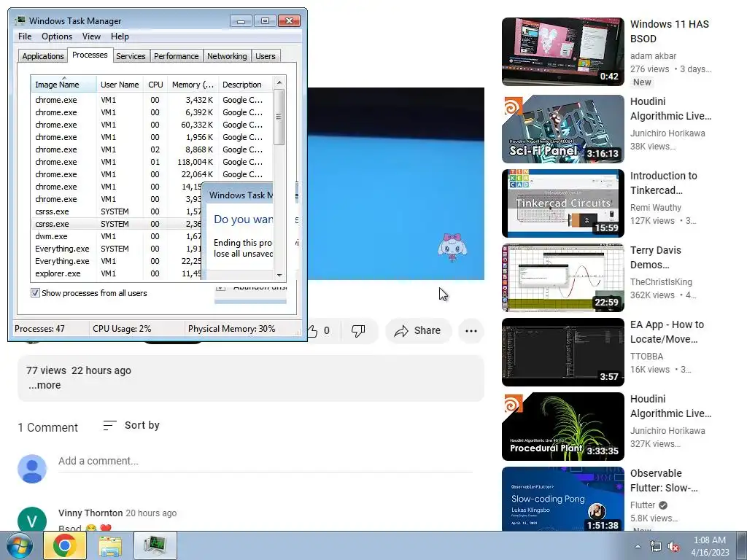Image resolution: width=747 pixels, height=560 pixels.
Task: Click Vinny Thornton commenter name
Action: point(90,513)
